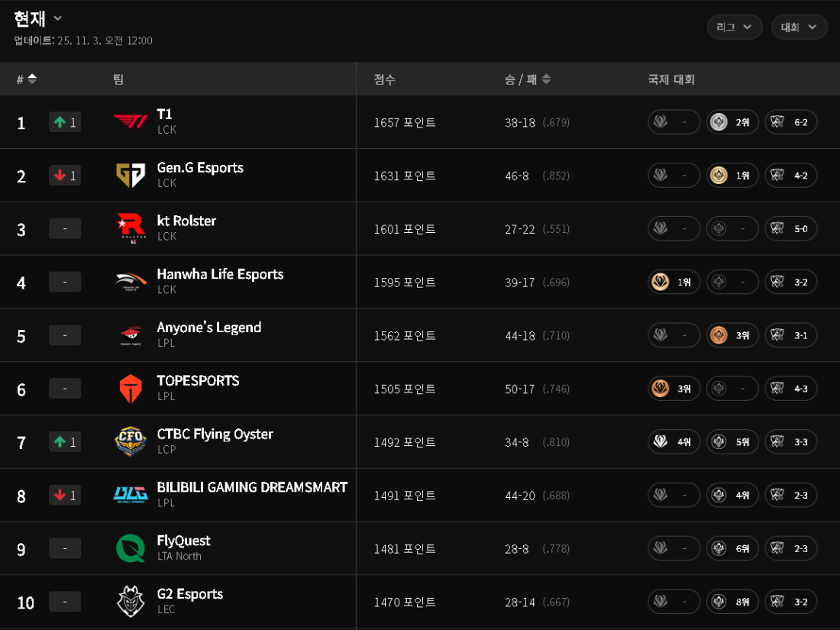Click the CTBC Flying Oyster logo
Screen dimensions: 840x630
click(x=130, y=442)
